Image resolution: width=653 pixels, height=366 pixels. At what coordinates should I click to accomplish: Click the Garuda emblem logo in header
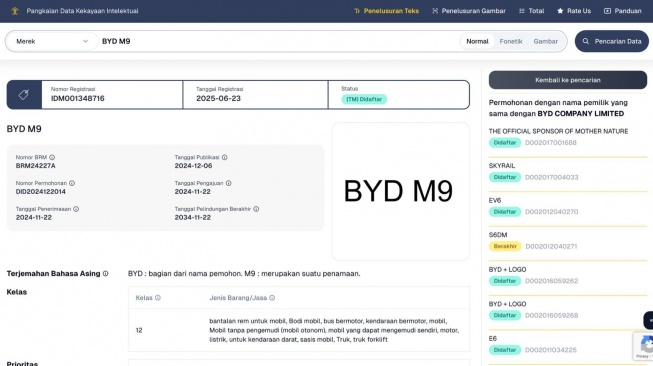(15, 11)
